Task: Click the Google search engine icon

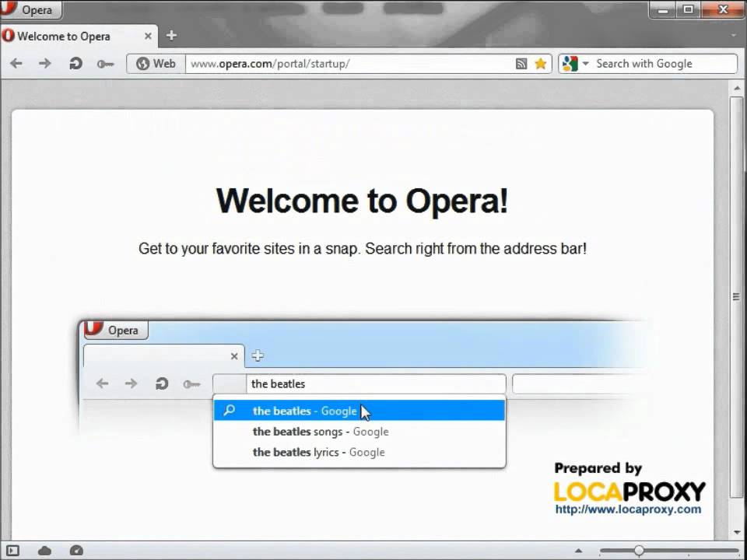Action: tap(570, 63)
